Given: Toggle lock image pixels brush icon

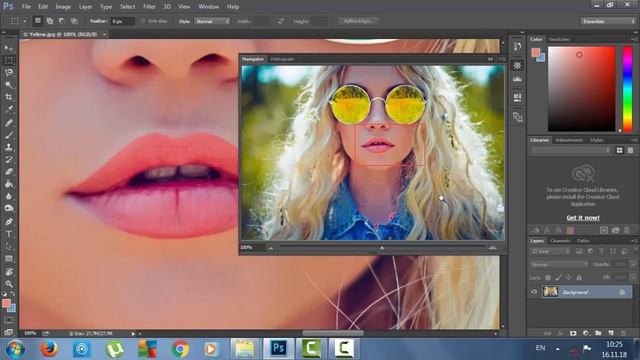Looking at the screenshot, I should [x=558, y=278].
